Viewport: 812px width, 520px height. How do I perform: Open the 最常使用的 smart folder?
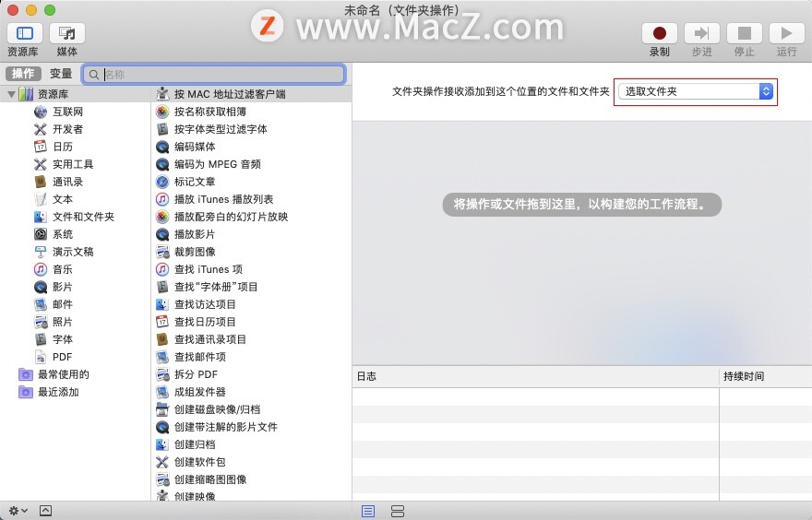click(54, 374)
